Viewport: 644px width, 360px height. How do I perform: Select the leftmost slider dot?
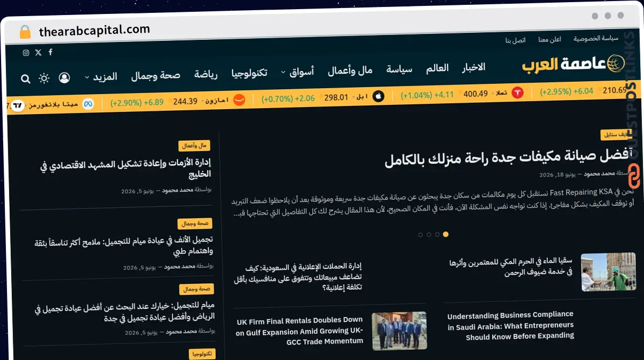coord(420,235)
